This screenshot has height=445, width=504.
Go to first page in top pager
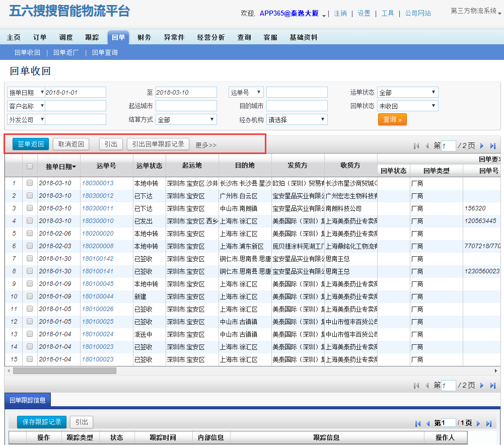pos(416,146)
